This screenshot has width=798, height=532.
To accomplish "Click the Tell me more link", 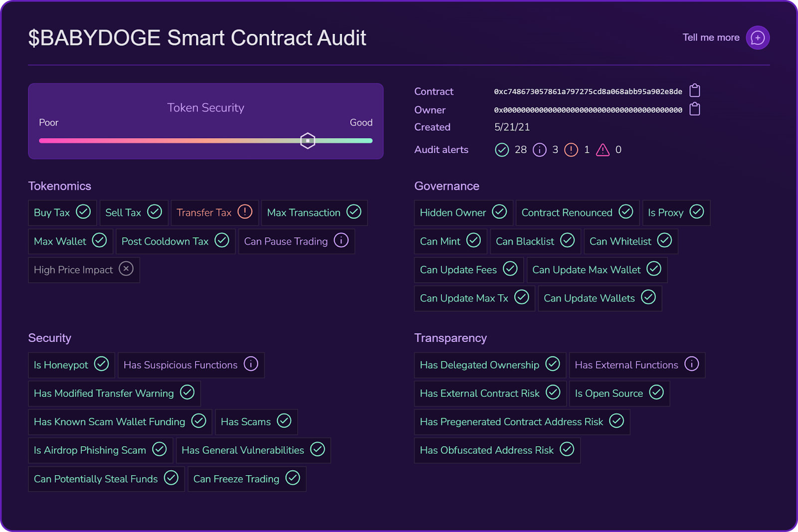I will (x=711, y=38).
